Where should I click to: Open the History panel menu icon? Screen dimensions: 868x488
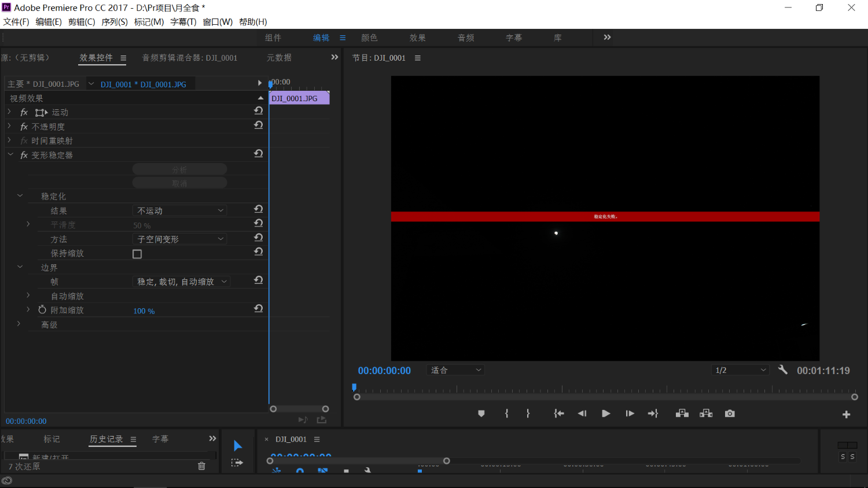(133, 439)
